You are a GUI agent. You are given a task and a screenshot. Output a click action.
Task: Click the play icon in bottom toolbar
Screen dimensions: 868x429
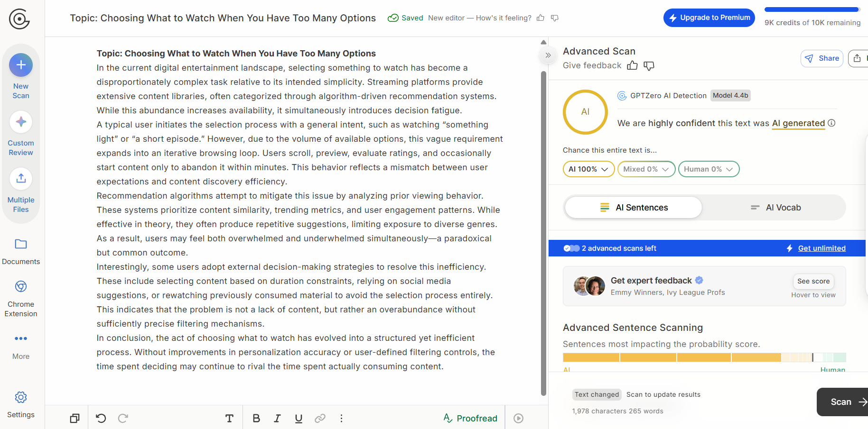[x=518, y=418]
